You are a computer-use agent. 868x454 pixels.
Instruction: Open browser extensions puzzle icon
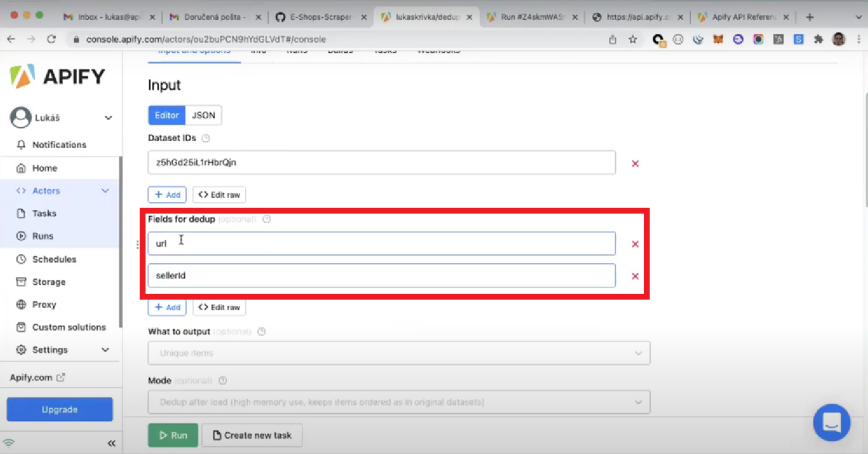coord(818,39)
